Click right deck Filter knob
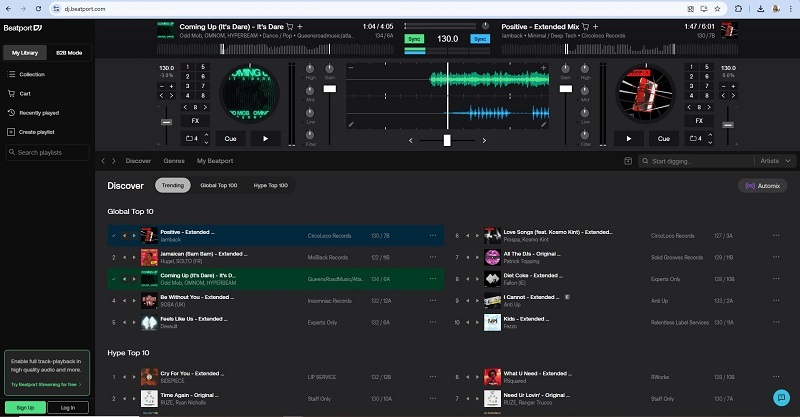 tap(585, 135)
